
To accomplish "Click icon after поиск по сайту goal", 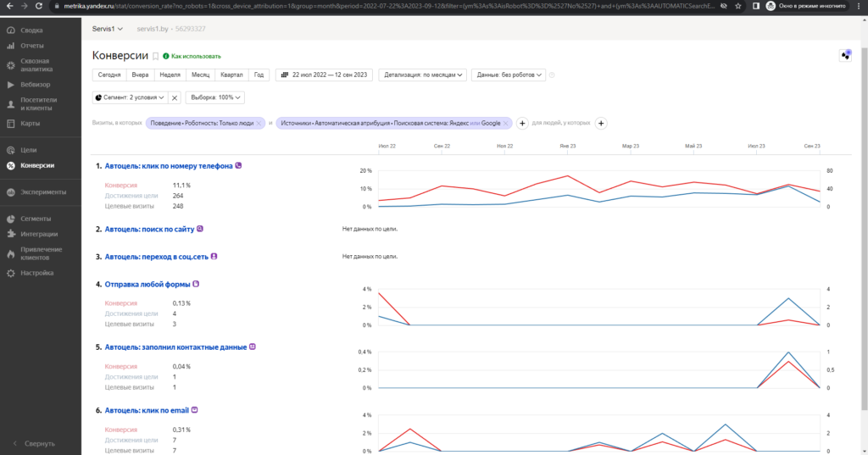I will point(200,229).
